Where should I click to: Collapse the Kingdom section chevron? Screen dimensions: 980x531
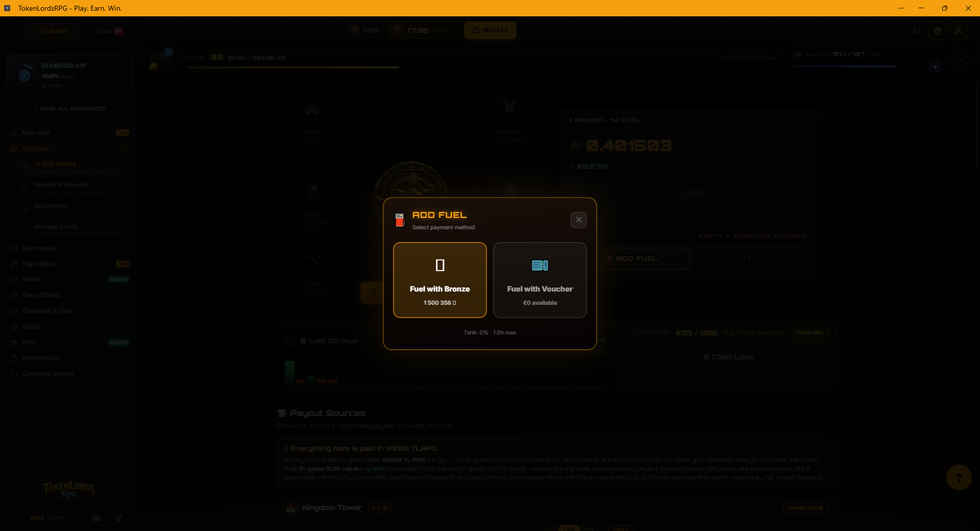point(126,149)
